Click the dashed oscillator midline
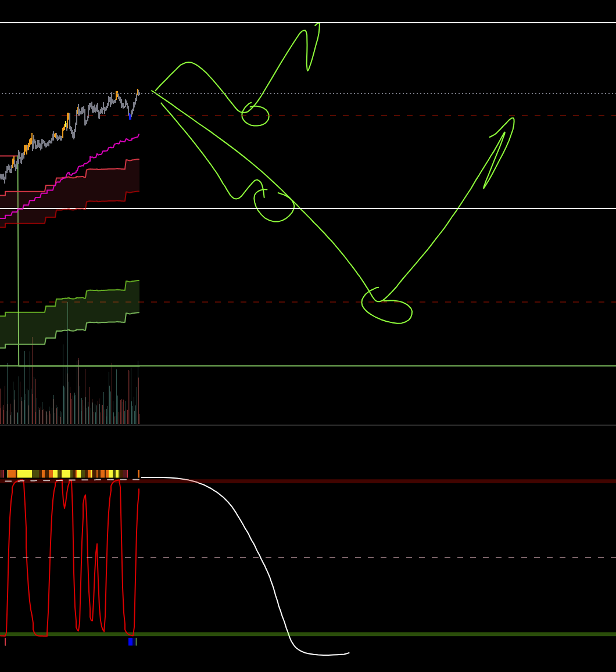 (407, 558)
